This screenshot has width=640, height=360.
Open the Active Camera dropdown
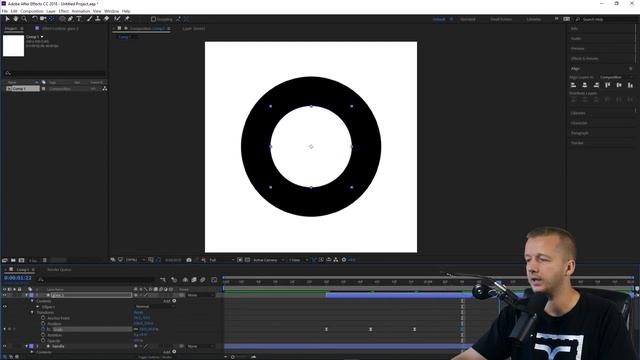point(268,260)
